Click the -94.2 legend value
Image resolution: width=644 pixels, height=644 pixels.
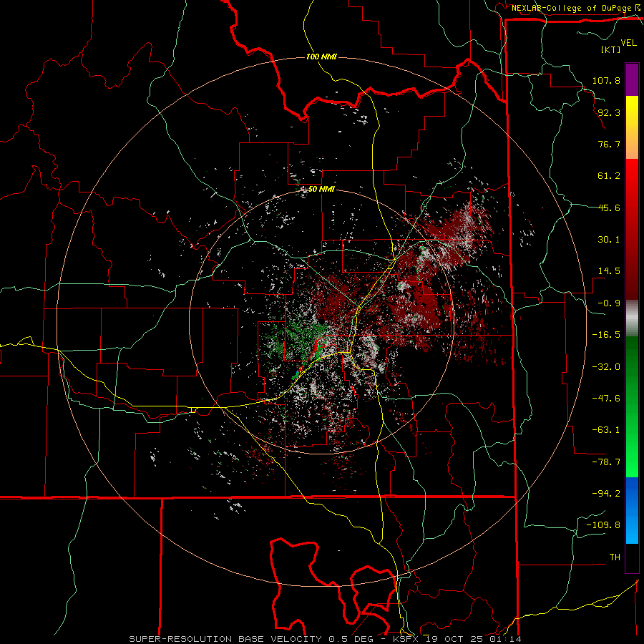click(x=606, y=494)
